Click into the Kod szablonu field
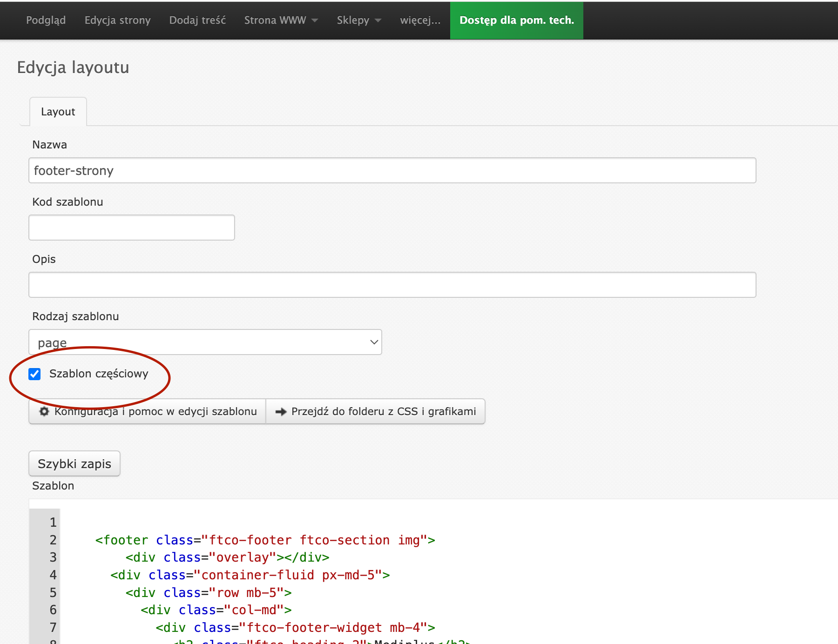The height and width of the screenshot is (644, 838). point(132,228)
